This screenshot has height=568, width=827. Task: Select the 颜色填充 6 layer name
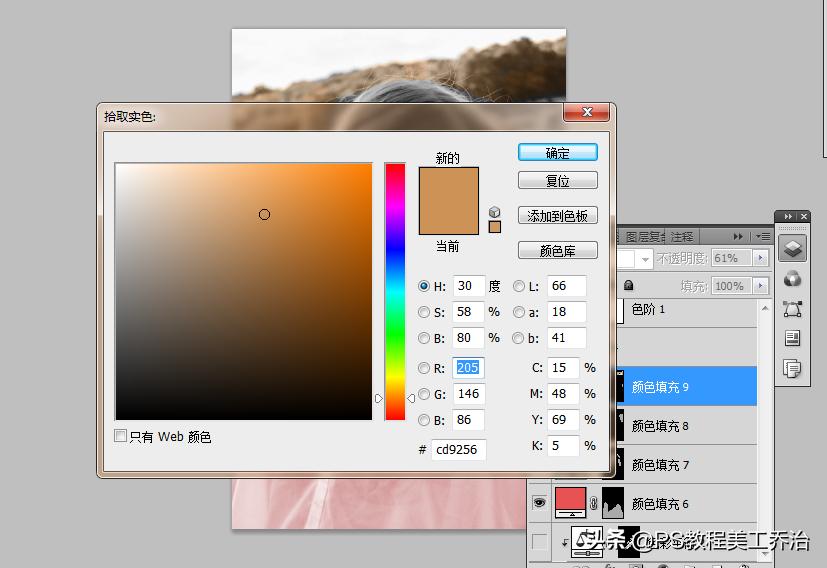click(660, 504)
